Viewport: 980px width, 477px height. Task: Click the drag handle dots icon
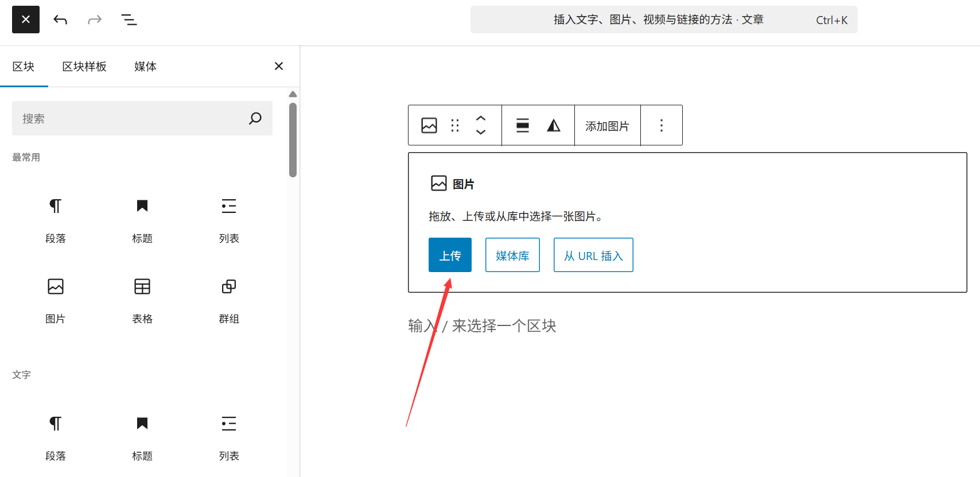tap(455, 125)
